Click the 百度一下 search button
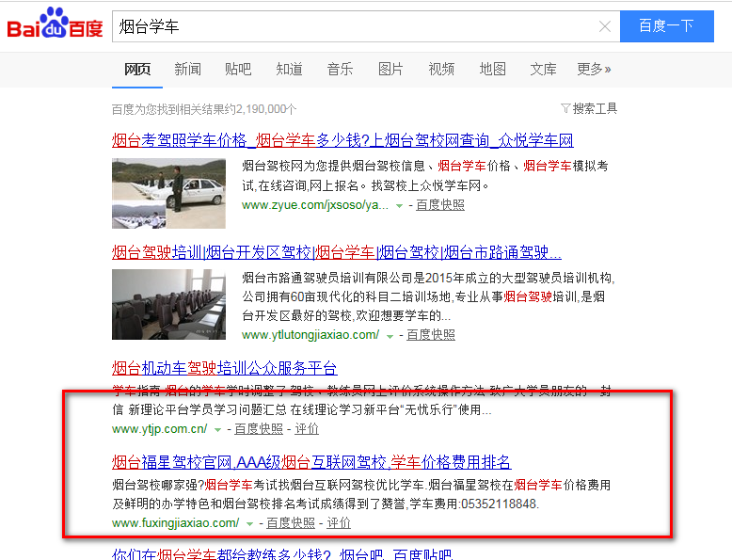This screenshot has height=560, width=732. click(667, 26)
